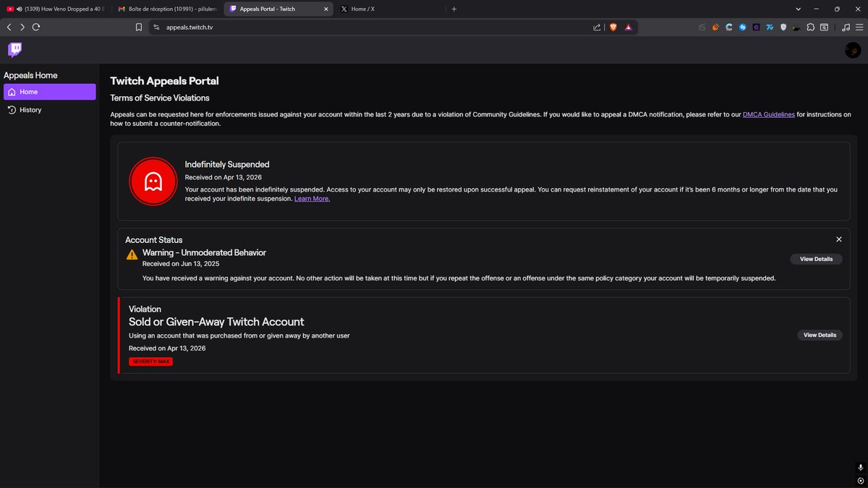Bookmark this page
Viewport: 868px width, 488px height.
tap(138, 27)
